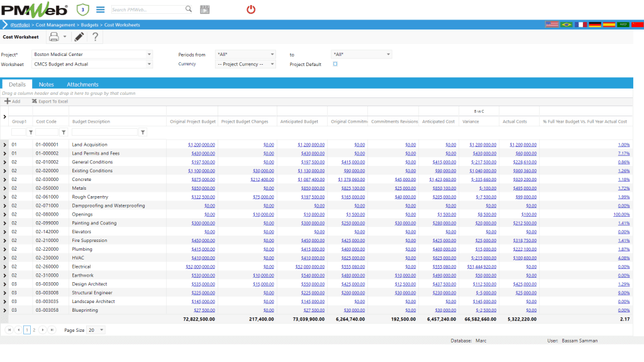Select the Rough Carpentry description cell

tap(90, 197)
